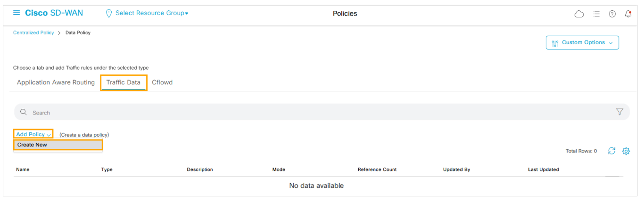Refresh the policy table
Screen dimensions: 644x202
pyautogui.click(x=611, y=151)
